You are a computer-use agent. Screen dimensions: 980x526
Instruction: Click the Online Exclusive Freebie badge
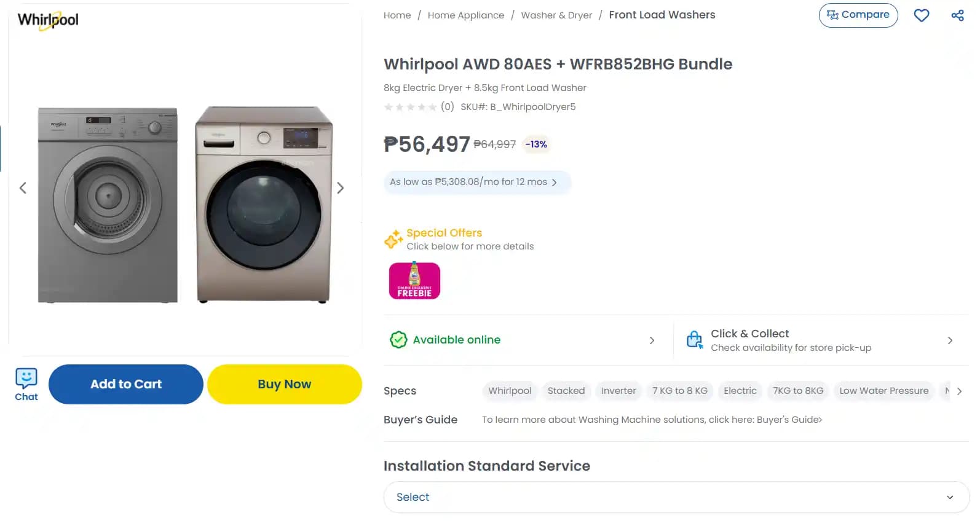pyautogui.click(x=414, y=281)
